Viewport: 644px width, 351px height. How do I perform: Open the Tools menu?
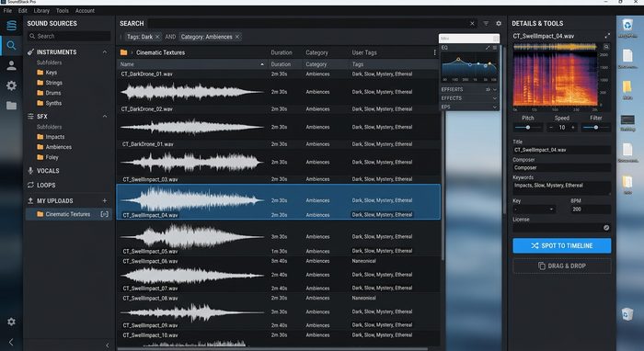(x=63, y=11)
